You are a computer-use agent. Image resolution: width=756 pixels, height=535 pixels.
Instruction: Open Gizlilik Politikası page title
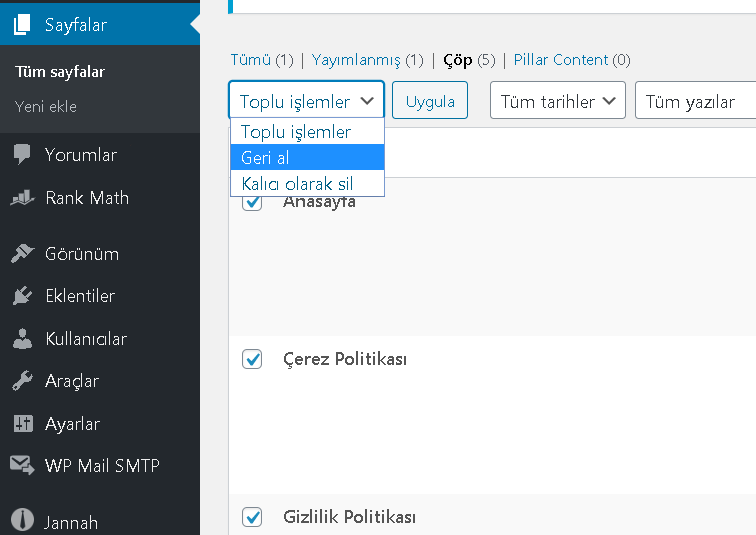click(x=350, y=517)
